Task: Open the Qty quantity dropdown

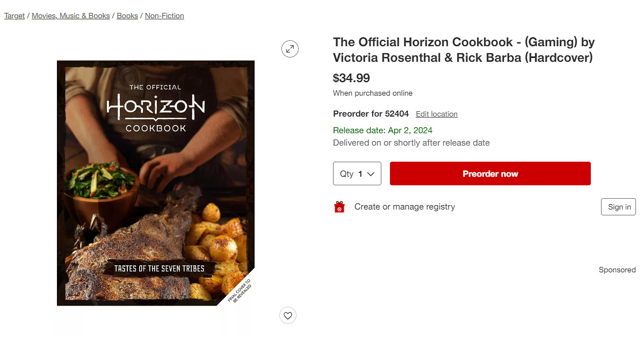Action: [357, 173]
